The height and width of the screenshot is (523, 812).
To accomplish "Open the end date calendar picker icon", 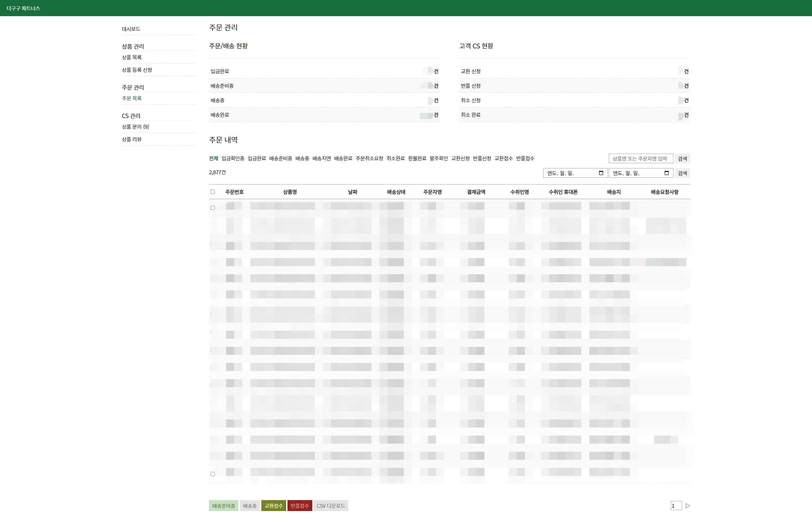I will 666,173.
